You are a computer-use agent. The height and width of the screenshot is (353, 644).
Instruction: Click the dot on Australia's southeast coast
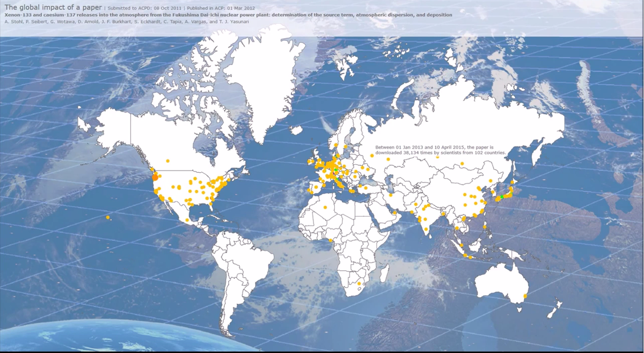coord(525,296)
